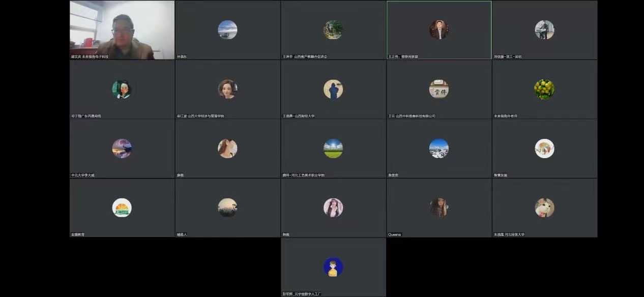644x297 pixels.
Task: Click the snowy mountain avatar
Action: pyautogui.click(x=438, y=148)
